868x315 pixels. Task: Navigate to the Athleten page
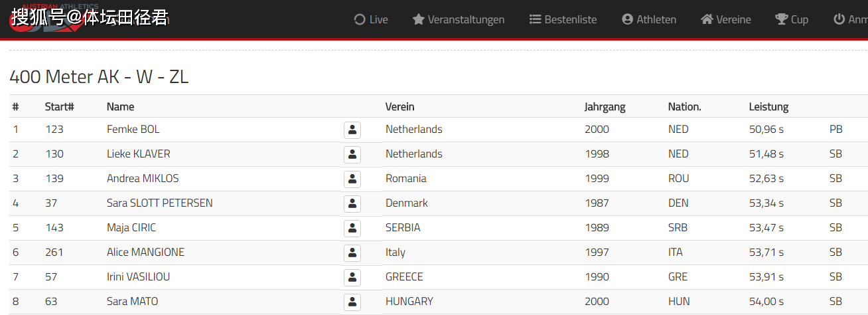(x=649, y=19)
